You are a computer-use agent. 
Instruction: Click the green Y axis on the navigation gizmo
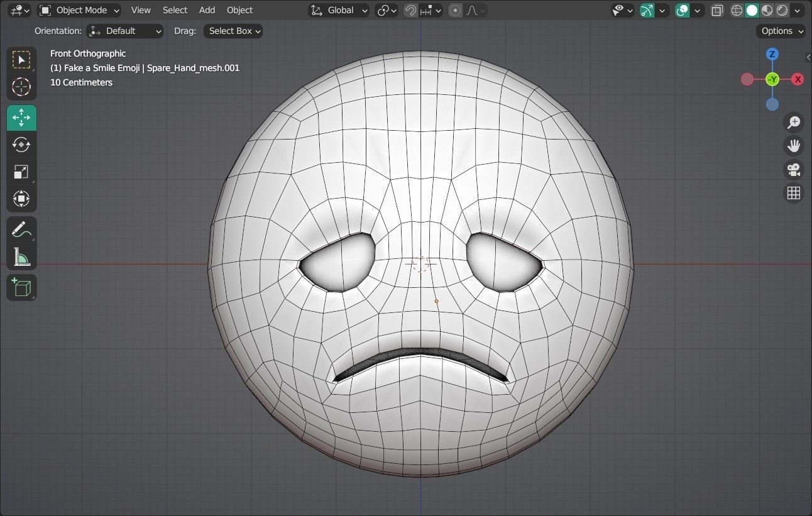pos(772,79)
